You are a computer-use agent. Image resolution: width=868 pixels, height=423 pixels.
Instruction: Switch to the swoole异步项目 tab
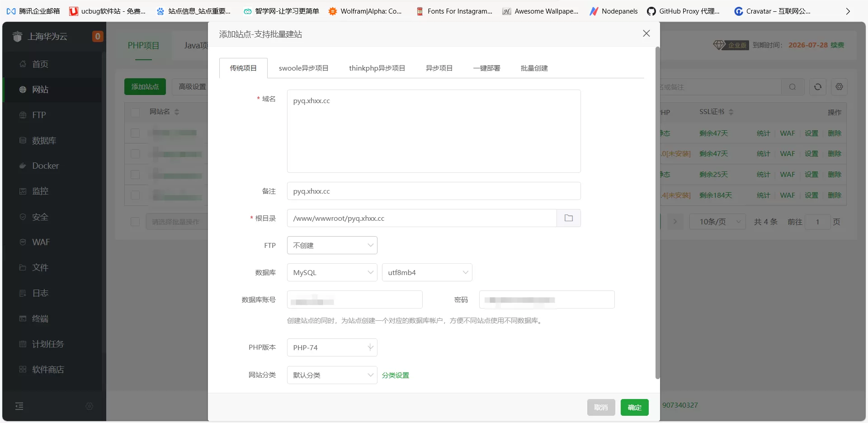303,68
